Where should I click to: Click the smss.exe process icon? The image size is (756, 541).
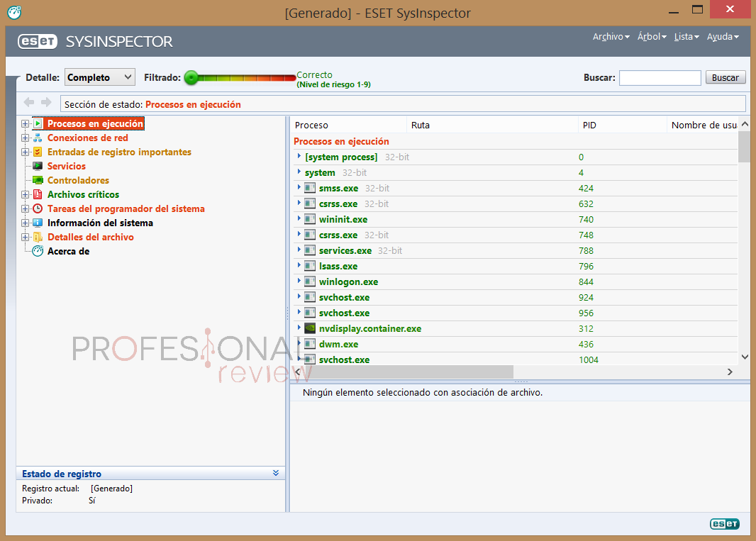pyautogui.click(x=310, y=188)
